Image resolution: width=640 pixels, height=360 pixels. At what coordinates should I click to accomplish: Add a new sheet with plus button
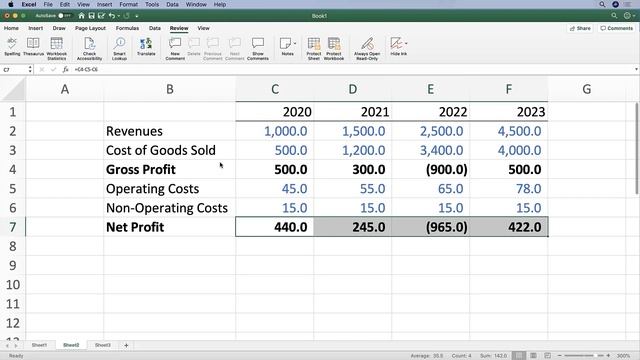click(126, 345)
